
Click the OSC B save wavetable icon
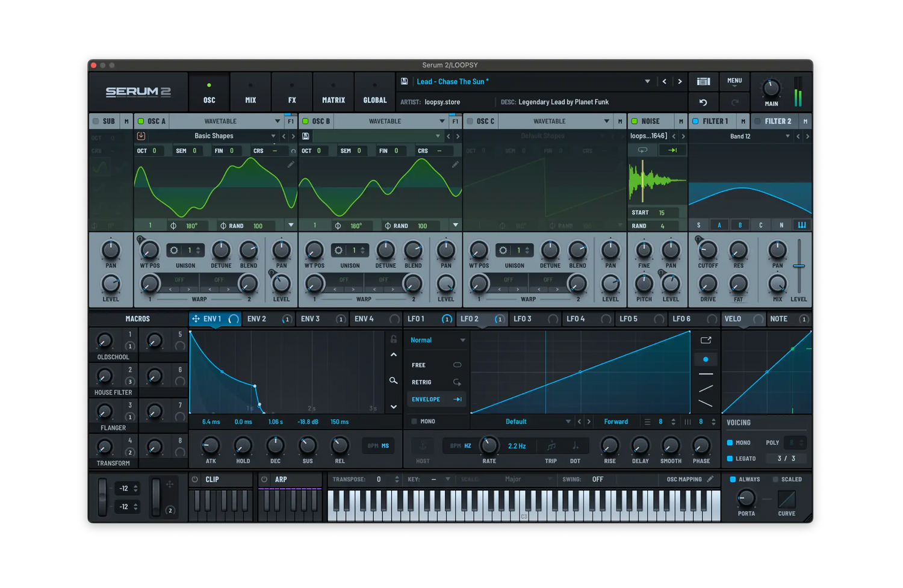(306, 136)
